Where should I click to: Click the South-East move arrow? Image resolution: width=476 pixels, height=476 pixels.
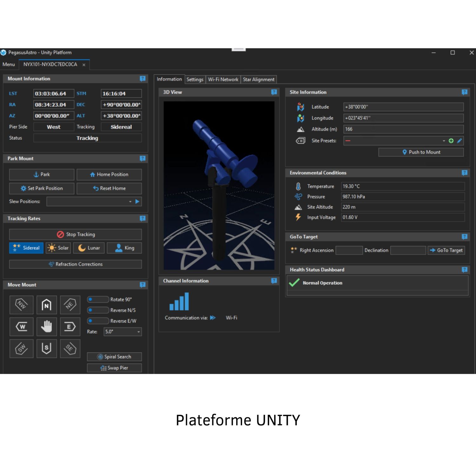[70, 348]
